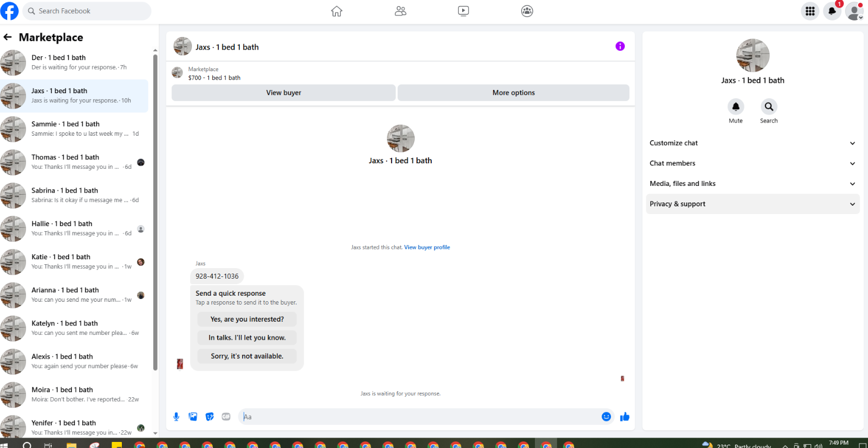This screenshot has height=448, width=868.
Task: Open Windows taskbar search icon
Action: pyautogui.click(x=27, y=445)
